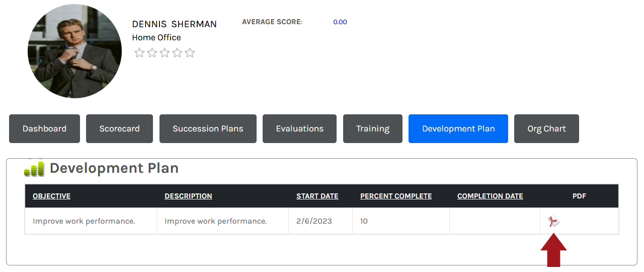This screenshot has width=644, height=272.
Task: Select the third rating star
Action: coord(165,53)
